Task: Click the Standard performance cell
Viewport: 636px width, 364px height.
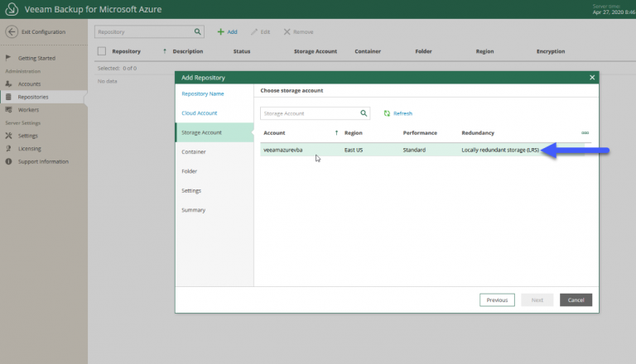Action: pyautogui.click(x=414, y=150)
